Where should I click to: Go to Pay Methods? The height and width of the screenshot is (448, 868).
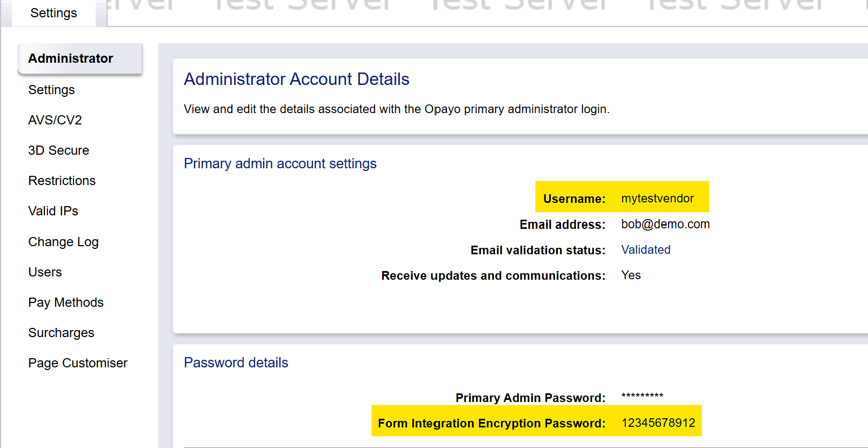pos(66,302)
